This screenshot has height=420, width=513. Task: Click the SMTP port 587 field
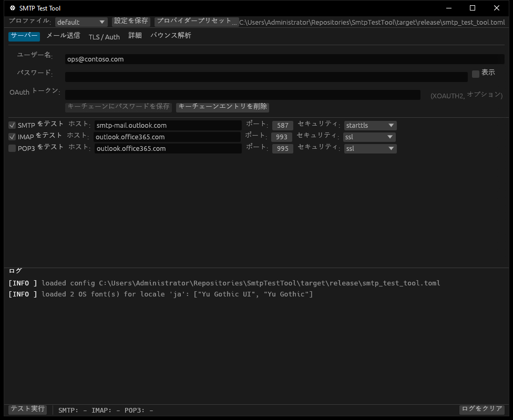283,125
